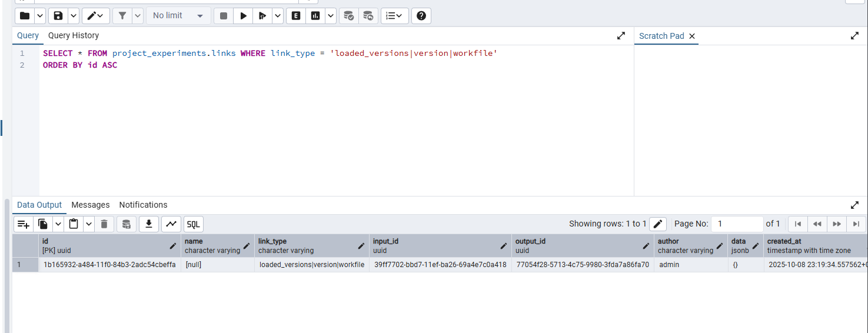
Task: Close the Scratch Pad panel
Action: [x=692, y=36]
